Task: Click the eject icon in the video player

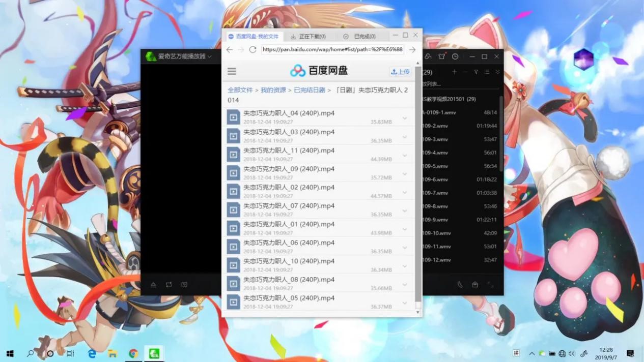Action: click(x=154, y=285)
